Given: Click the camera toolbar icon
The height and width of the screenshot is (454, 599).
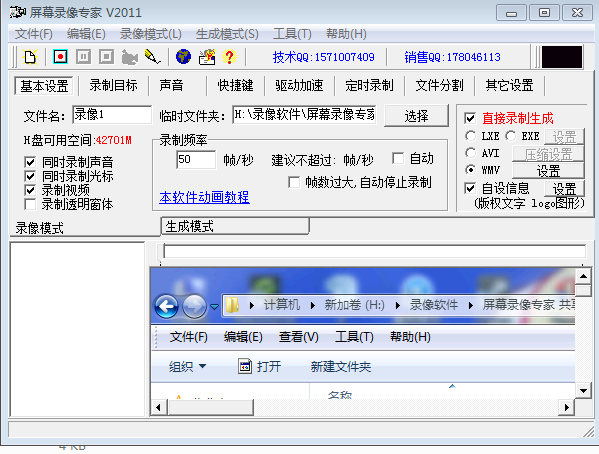Looking at the screenshot, I should [130, 57].
